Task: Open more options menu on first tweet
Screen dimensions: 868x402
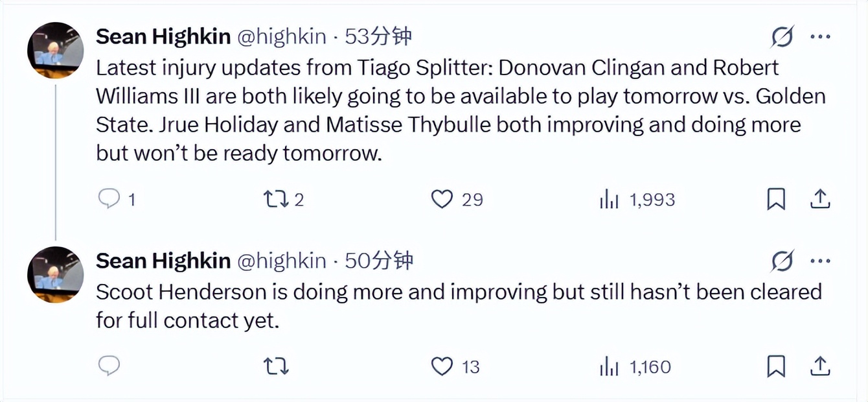Action: (x=820, y=38)
